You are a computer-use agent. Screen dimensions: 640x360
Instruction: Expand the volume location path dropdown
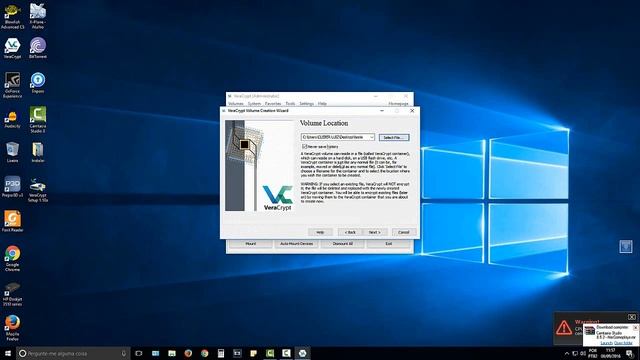(x=371, y=137)
